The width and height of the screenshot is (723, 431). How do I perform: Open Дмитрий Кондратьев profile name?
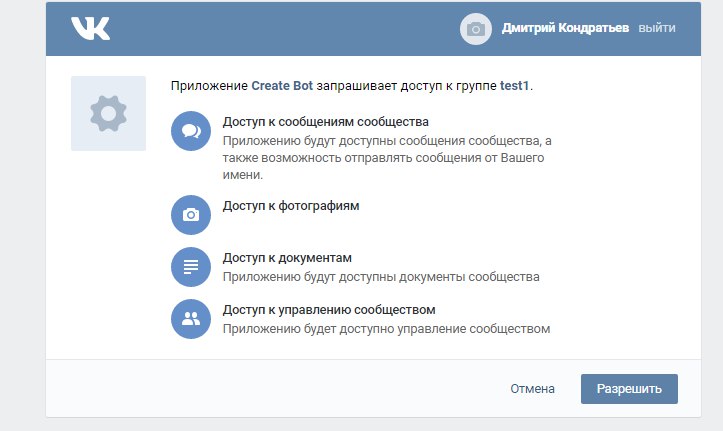point(565,28)
